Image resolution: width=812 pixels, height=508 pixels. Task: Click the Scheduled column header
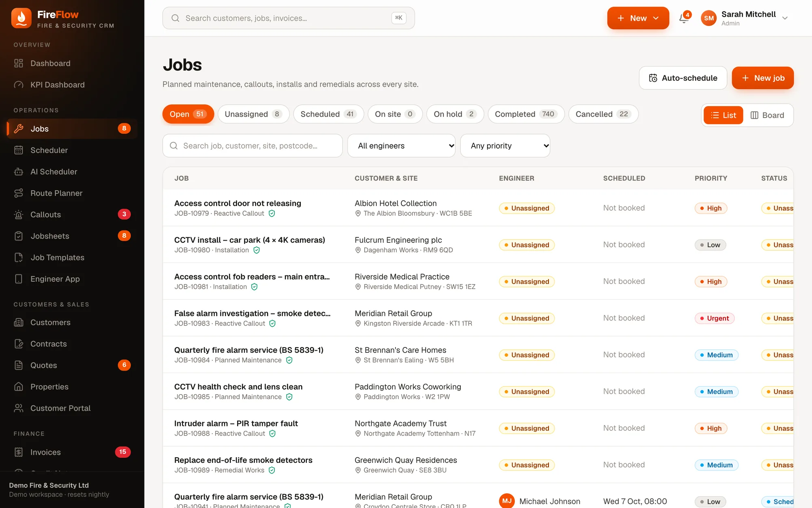point(624,178)
